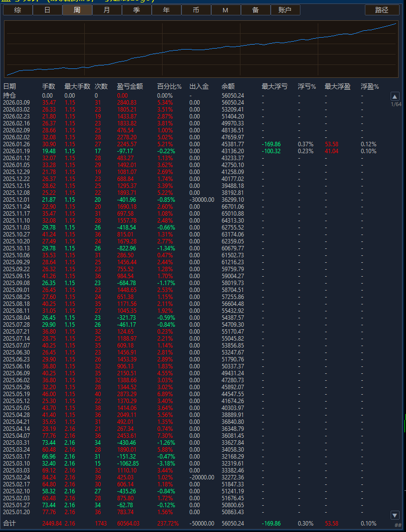Click the equity curve chart area

click(x=201, y=49)
